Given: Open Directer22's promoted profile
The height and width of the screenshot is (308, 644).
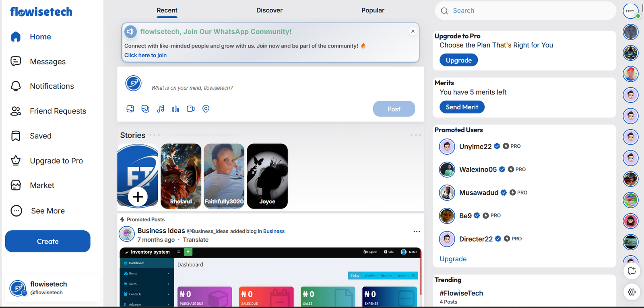Looking at the screenshot, I should [x=476, y=239].
